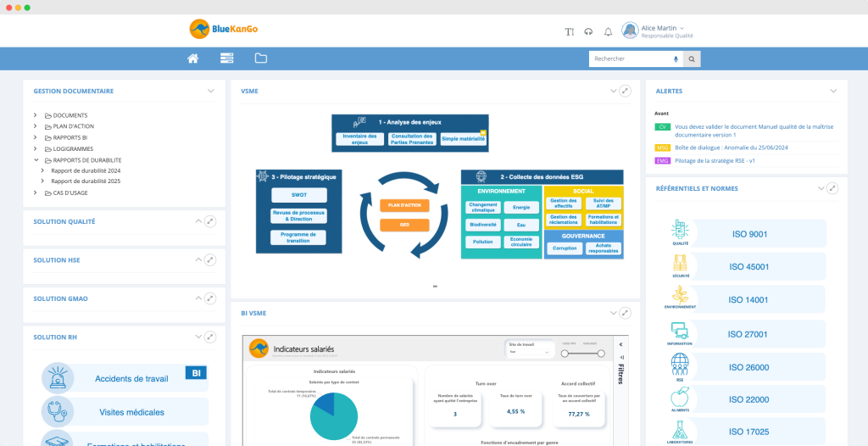
Task: Open the Accidents de travail tile
Action: [131, 379]
